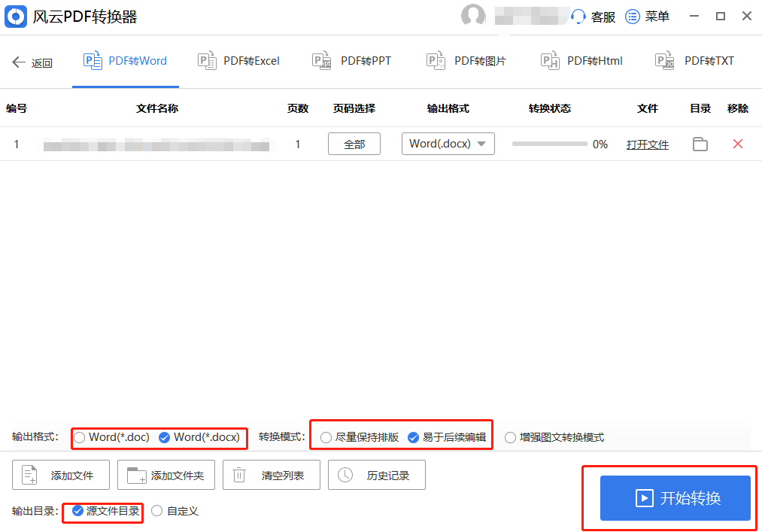Viewport: 762px width, 532px height.
Task: Switch to the PDF转图片 tab
Action: 466,61
